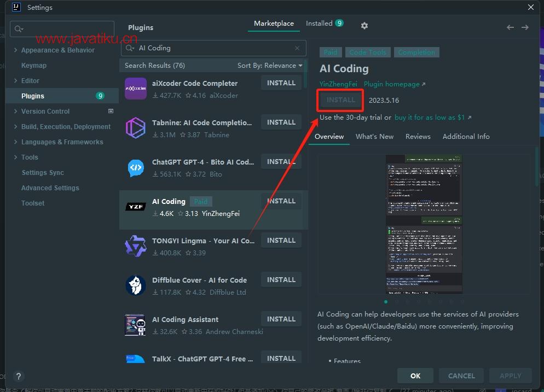Open the YinZhengFei vendor link
The height and width of the screenshot is (392, 544).
[x=338, y=84]
